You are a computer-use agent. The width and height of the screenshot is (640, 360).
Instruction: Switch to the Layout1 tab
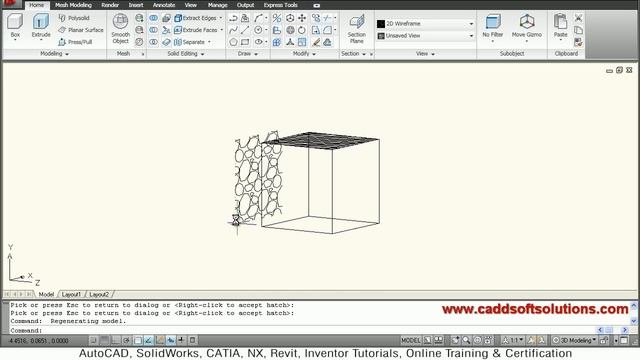point(71,294)
